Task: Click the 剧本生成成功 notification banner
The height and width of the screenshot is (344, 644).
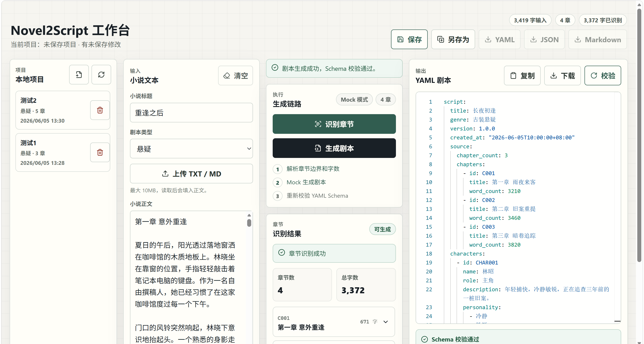Action: tap(334, 68)
